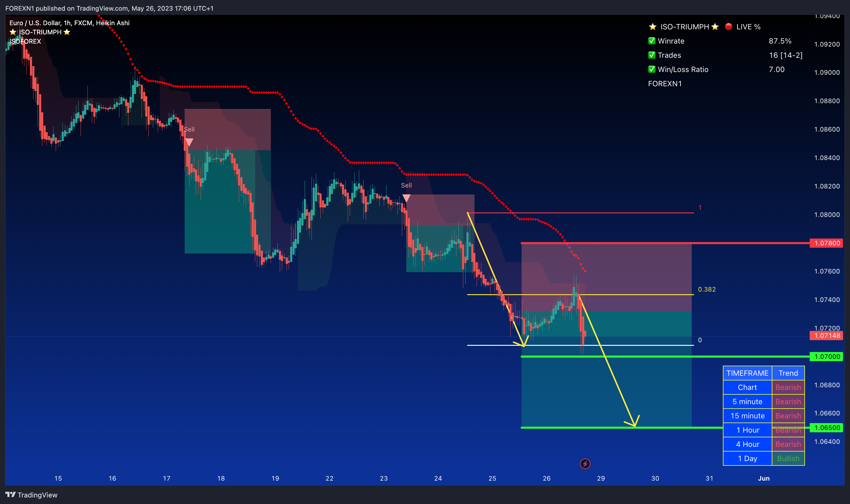Toggle the Win/Loss Ratio green checkmark
The image size is (850, 504).
coord(652,69)
